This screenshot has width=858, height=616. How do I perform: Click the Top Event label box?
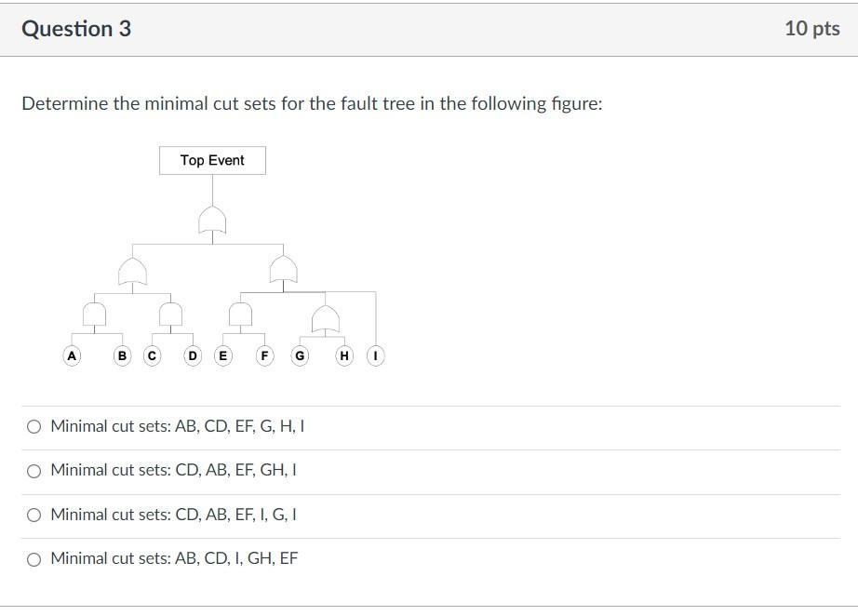coord(212,160)
